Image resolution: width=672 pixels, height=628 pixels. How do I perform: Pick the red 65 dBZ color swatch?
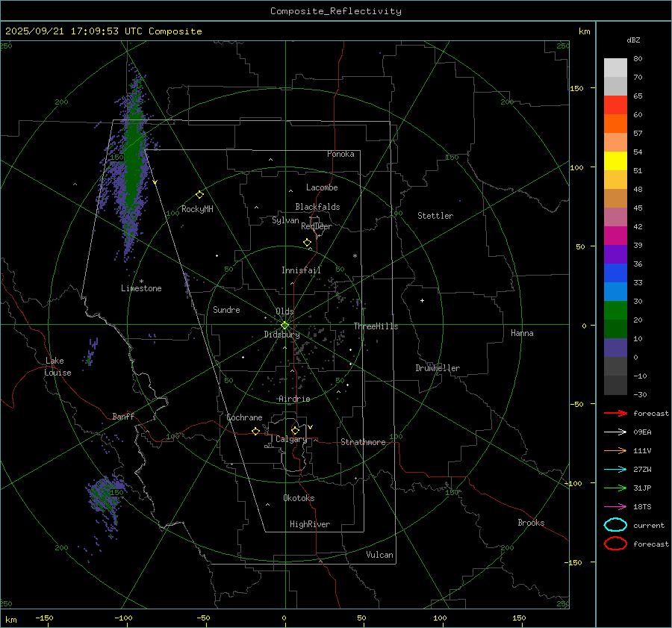pyautogui.click(x=615, y=105)
